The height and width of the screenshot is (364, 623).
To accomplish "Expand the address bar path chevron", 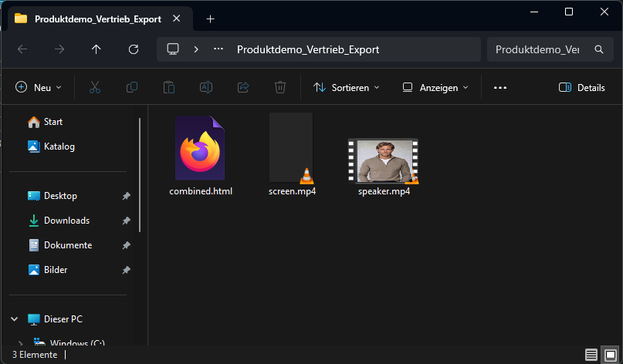I will click(x=196, y=49).
